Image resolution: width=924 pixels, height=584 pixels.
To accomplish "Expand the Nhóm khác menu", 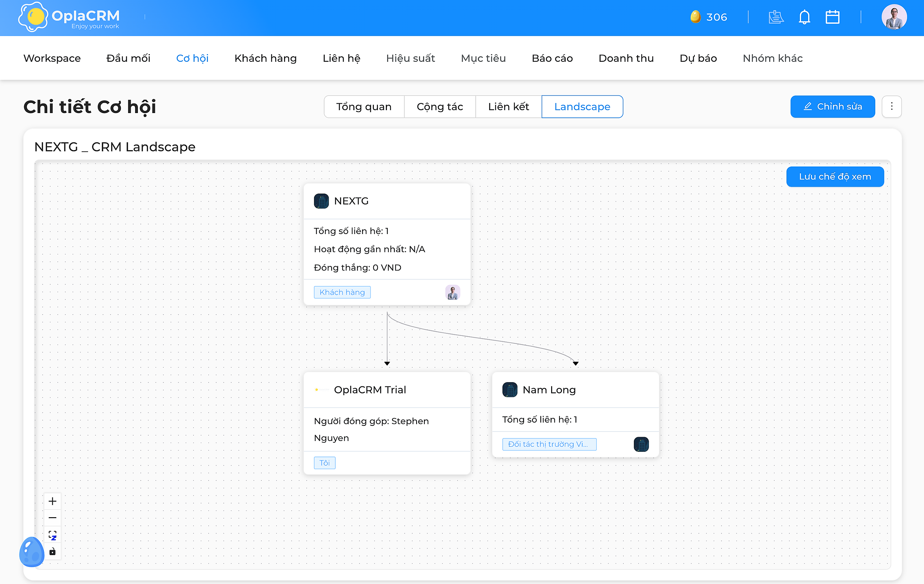I will pyautogui.click(x=772, y=59).
